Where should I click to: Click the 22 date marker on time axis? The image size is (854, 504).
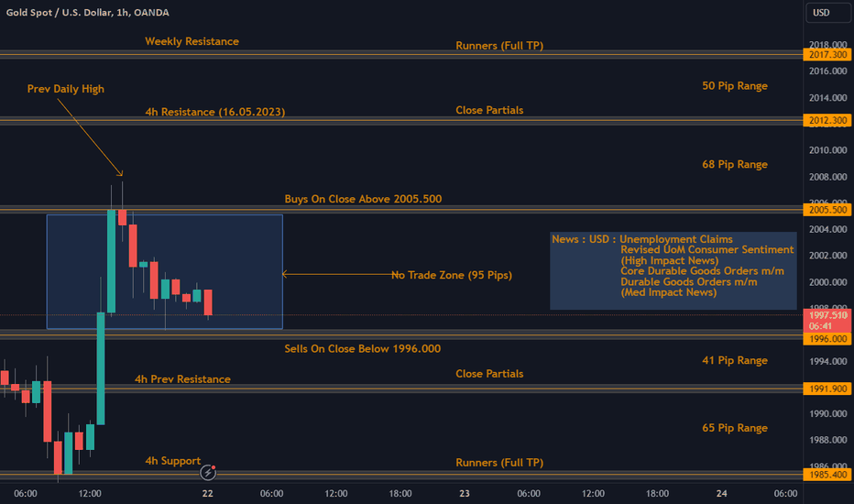click(x=207, y=493)
